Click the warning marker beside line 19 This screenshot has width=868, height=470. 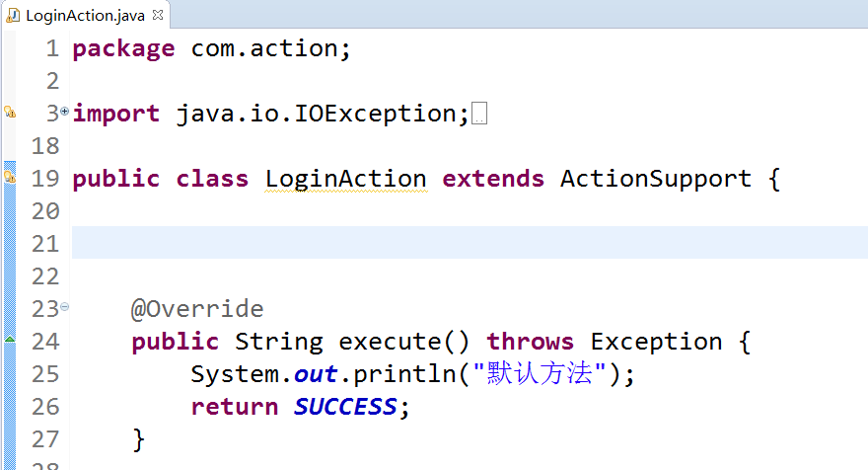(10, 178)
